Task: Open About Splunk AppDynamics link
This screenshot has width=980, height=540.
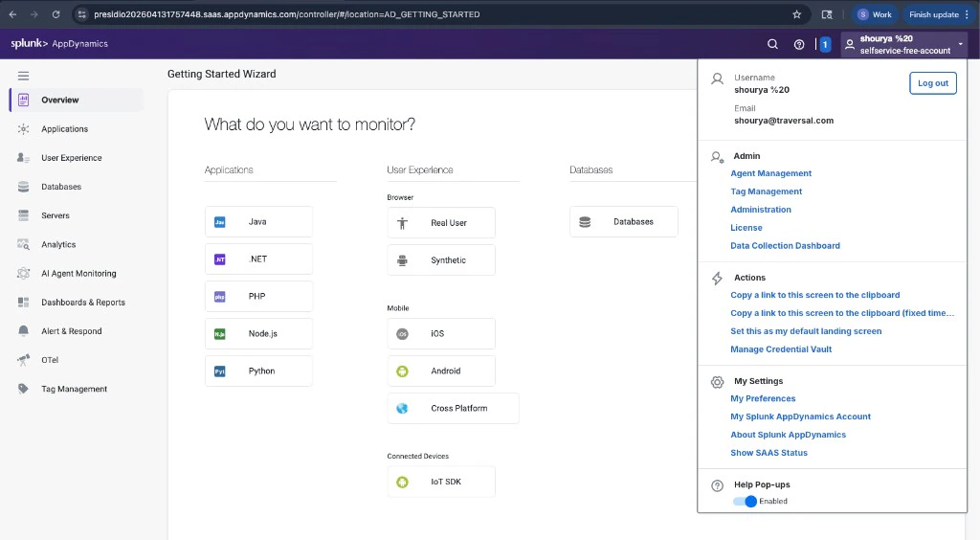Action: (x=788, y=435)
